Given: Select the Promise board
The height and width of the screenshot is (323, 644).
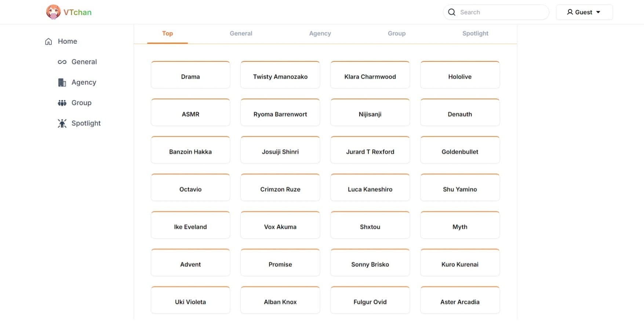Looking at the screenshot, I should [280, 262].
